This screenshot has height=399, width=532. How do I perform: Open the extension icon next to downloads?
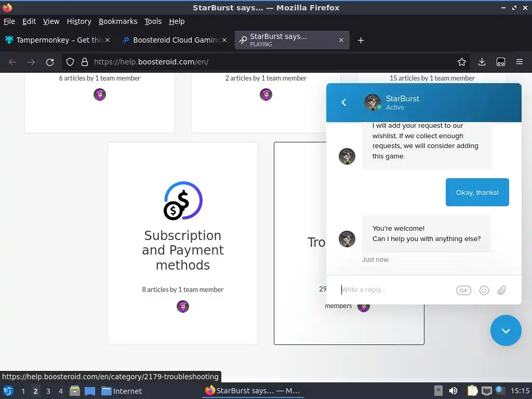coord(501,62)
